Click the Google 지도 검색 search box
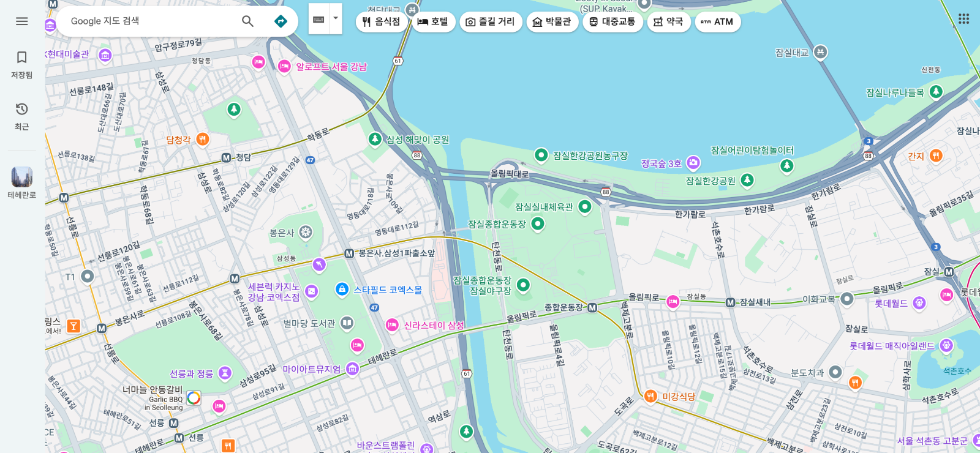The width and height of the screenshot is (980, 453). pyautogui.click(x=150, y=21)
